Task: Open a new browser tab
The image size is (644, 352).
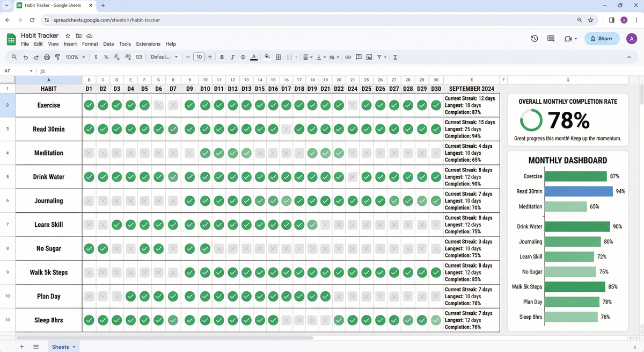Action: coord(103,5)
